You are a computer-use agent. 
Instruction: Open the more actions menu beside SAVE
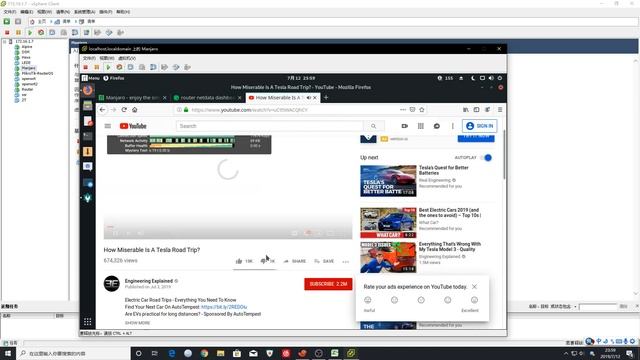(x=346, y=262)
